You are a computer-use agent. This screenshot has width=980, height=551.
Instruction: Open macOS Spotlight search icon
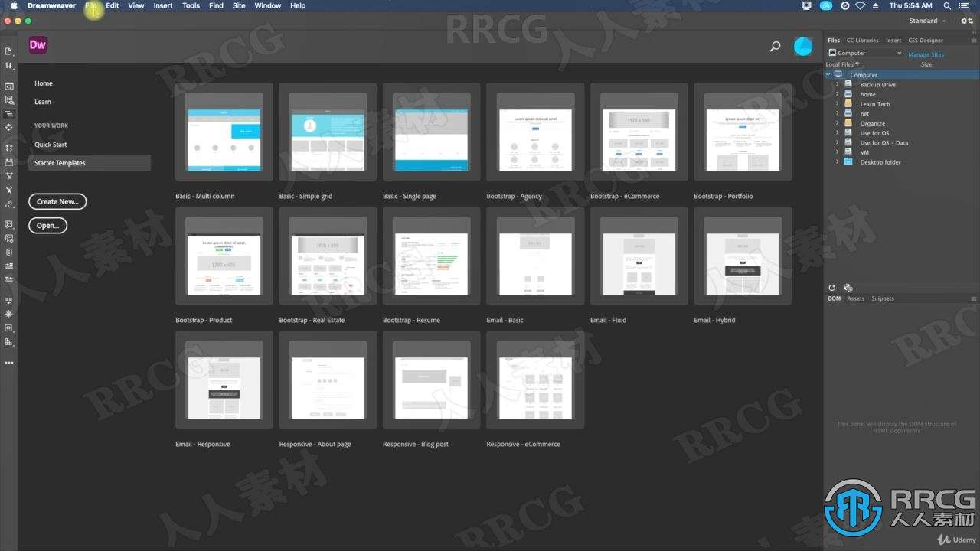click(947, 5)
